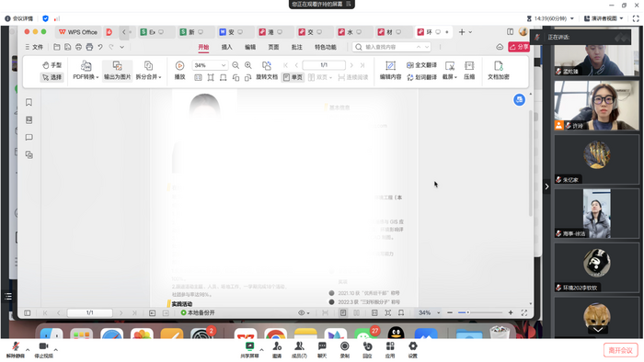Open the bookmark panel in left sidebar

(29, 102)
